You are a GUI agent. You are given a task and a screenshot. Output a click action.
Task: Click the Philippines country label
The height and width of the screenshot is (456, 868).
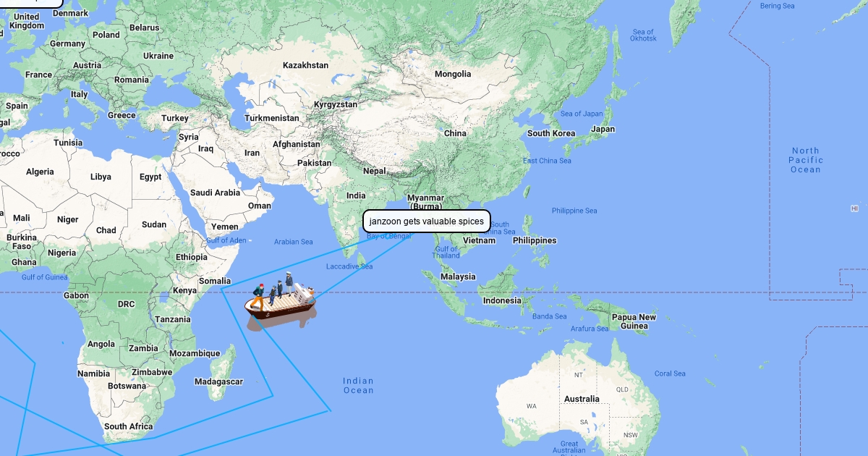(x=535, y=240)
